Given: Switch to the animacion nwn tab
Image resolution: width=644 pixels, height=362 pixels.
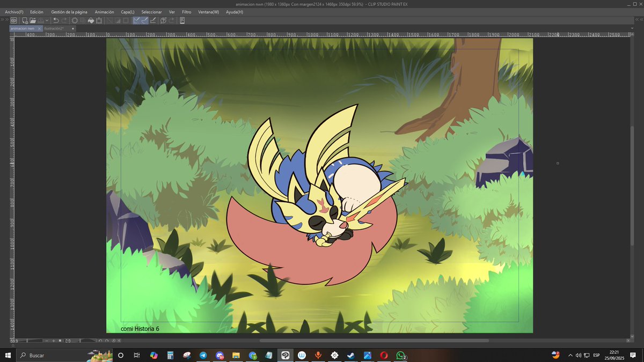Looking at the screenshot, I should point(23,28).
